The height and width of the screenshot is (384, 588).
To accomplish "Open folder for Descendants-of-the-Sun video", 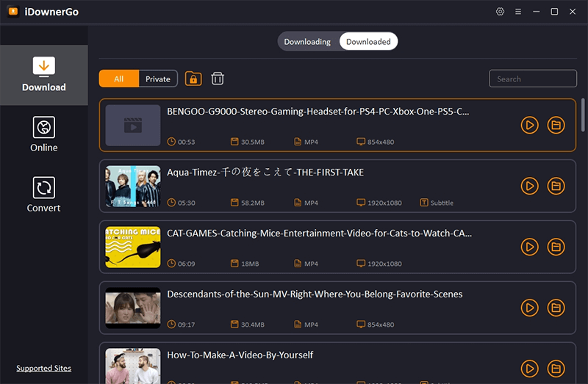I will (x=556, y=308).
